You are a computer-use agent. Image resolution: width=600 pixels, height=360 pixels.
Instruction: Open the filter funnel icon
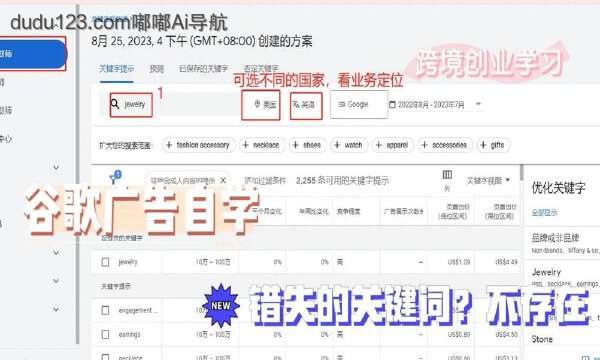(114, 178)
